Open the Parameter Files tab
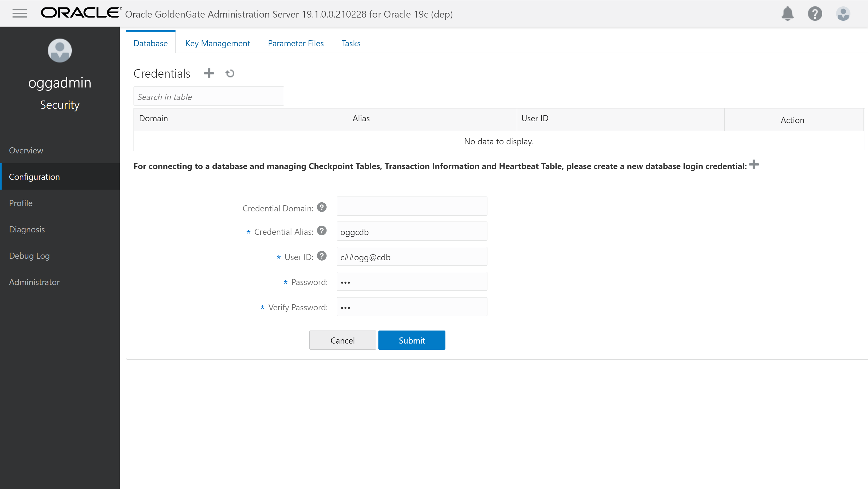Screen dimensions: 868x489 coord(295,43)
